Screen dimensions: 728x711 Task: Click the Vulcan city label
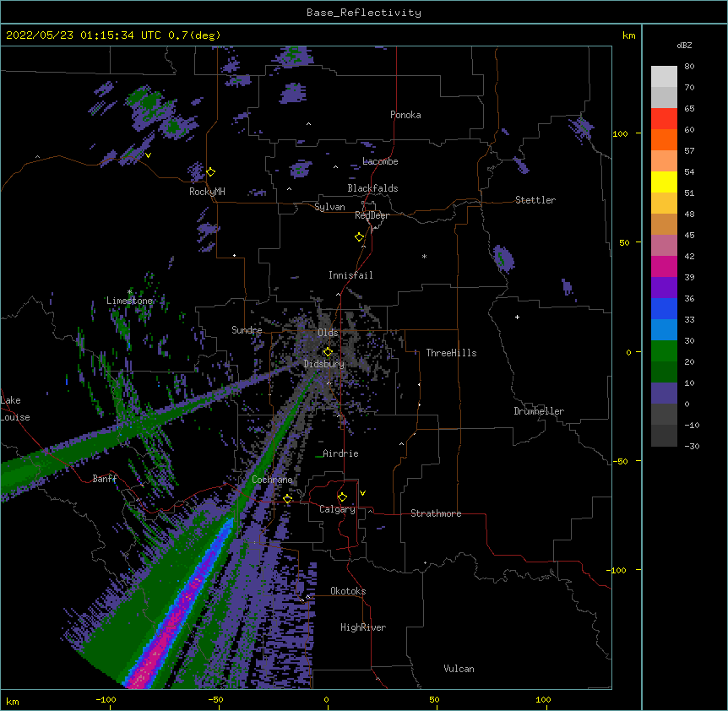[459, 669]
